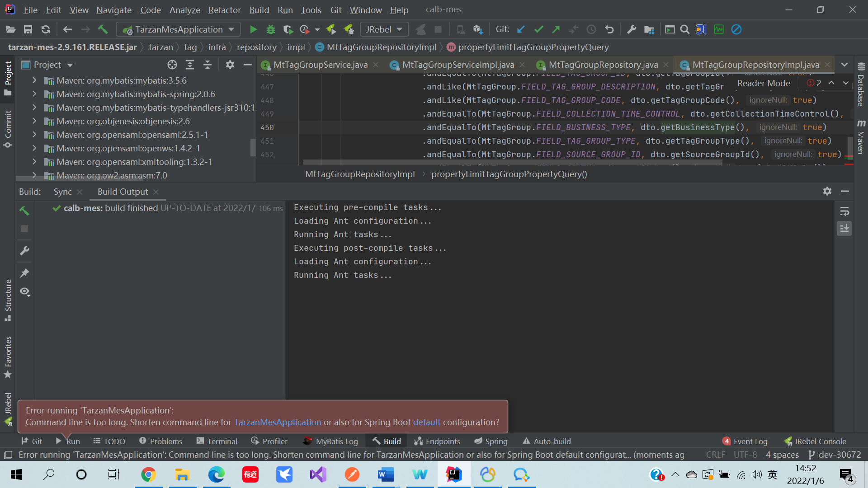Switch to MtTagGroupServiceImpl.java tab
The image size is (868, 488).
[458, 65]
